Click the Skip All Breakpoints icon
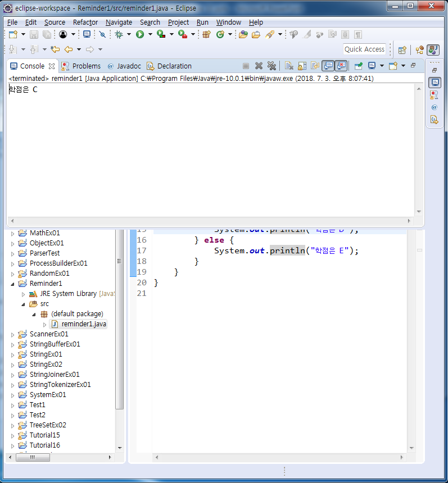Image resolution: width=448 pixels, height=483 pixels. (x=102, y=34)
